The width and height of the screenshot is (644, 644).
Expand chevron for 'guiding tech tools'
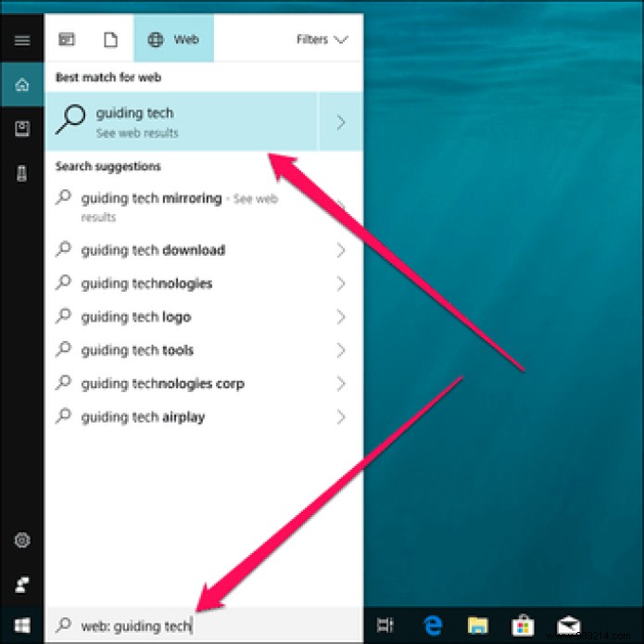click(340, 350)
